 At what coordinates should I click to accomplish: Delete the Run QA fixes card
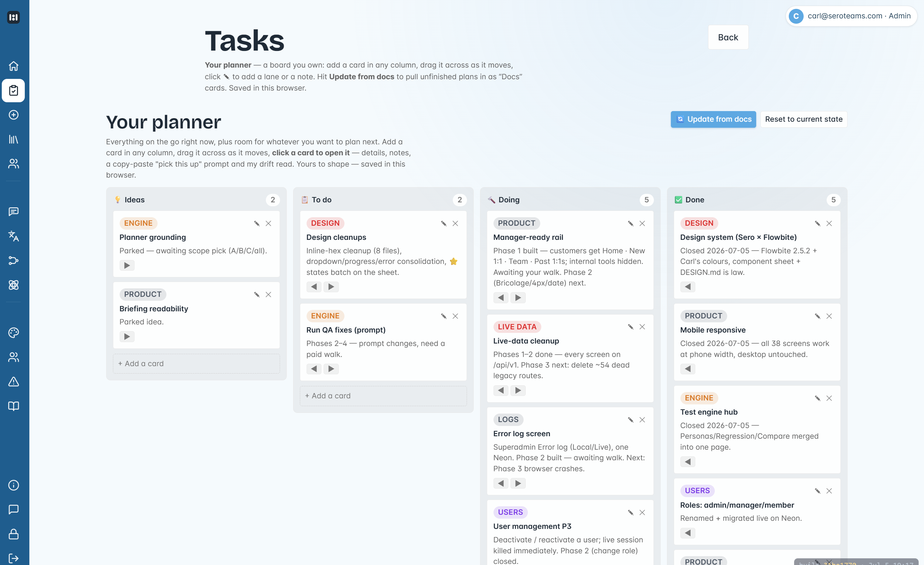coord(455,316)
